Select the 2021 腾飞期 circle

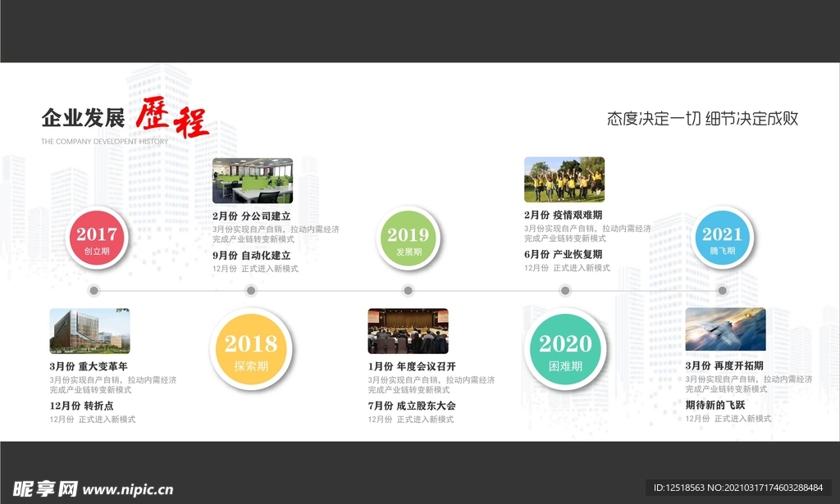(725, 238)
